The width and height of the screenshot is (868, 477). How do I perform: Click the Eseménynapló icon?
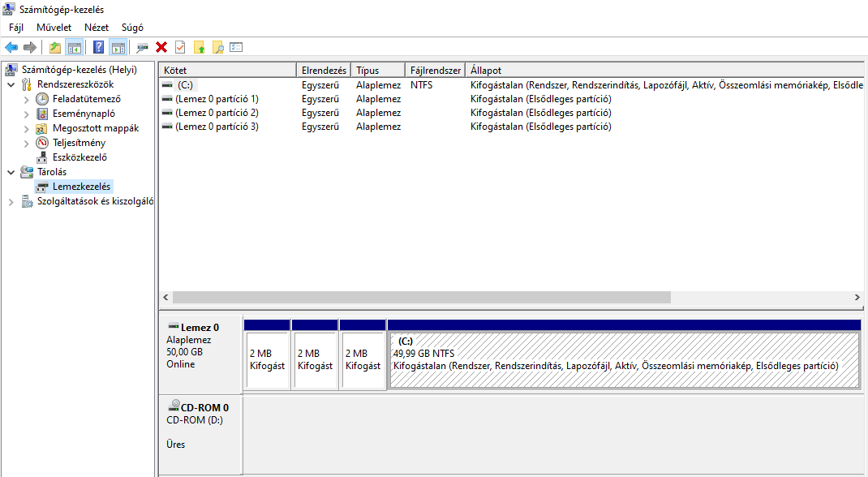click(42, 114)
